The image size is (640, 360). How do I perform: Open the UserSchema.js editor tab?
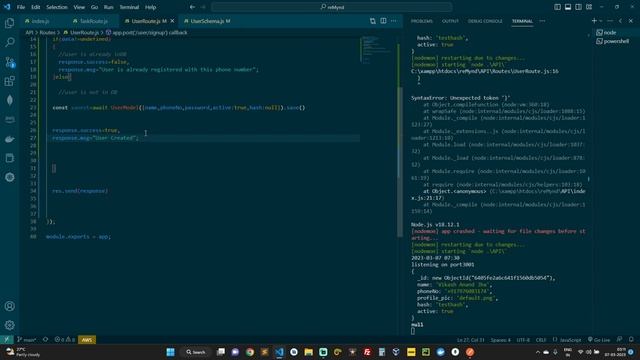click(x=210, y=21)
